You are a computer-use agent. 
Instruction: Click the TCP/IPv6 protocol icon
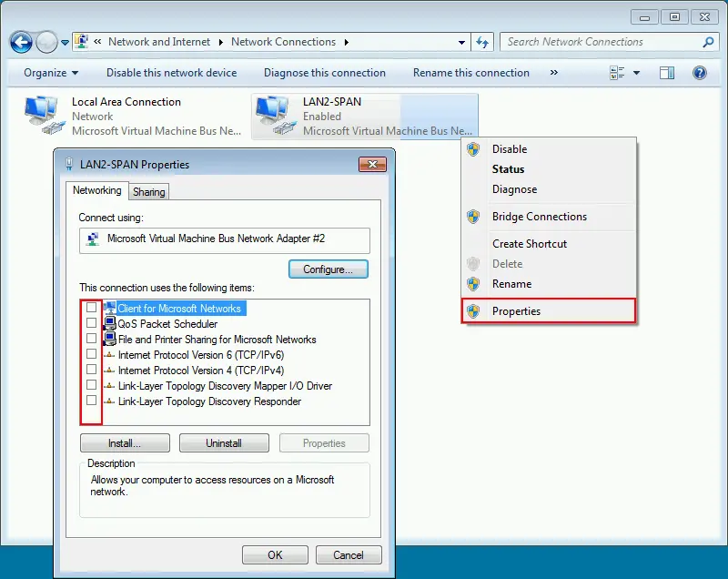pos(109,355)
